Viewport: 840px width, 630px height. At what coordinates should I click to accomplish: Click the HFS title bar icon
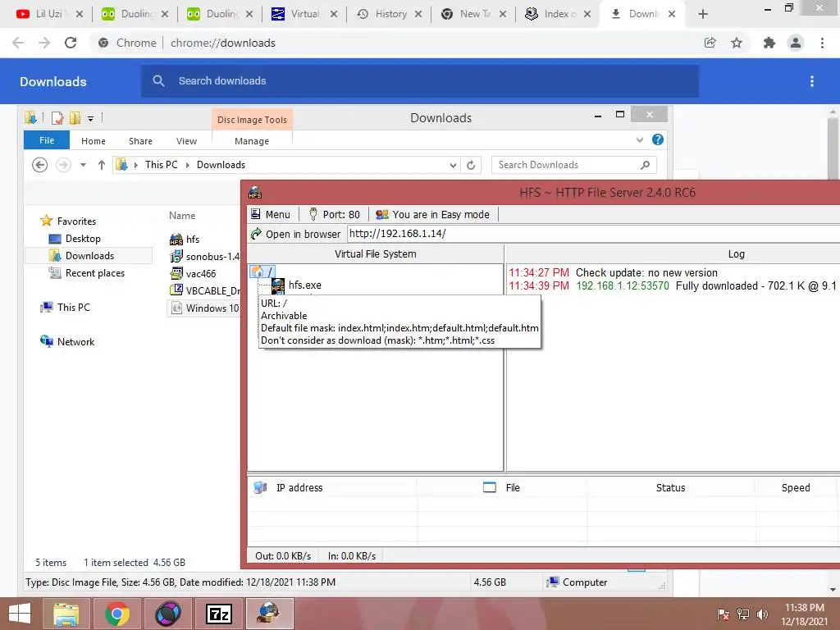[255, 192]
